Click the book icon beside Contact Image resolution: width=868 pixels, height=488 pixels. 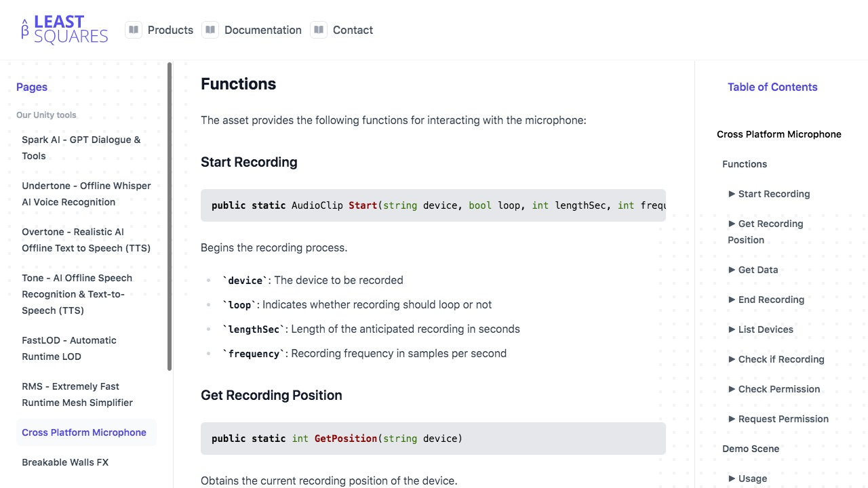coord(318,30)
